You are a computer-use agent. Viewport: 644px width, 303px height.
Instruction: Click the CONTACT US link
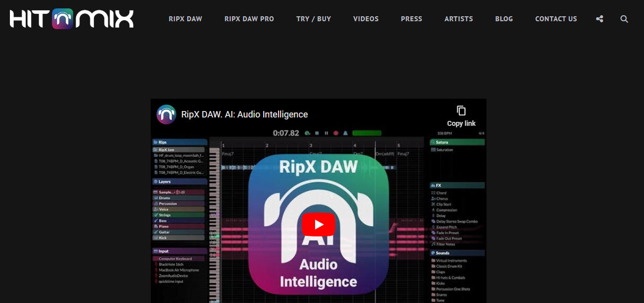(556, 19)
